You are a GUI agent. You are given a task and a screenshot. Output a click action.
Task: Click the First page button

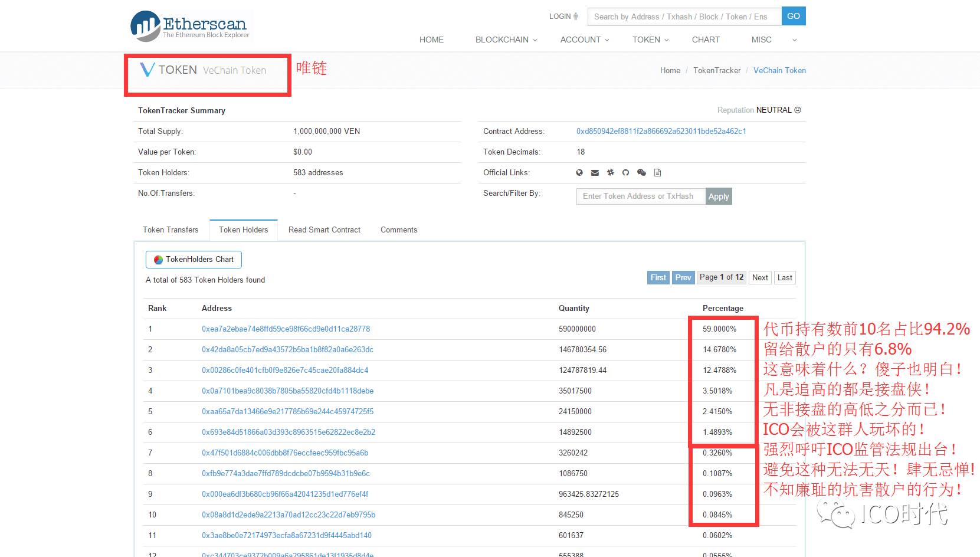pos(658,277)
